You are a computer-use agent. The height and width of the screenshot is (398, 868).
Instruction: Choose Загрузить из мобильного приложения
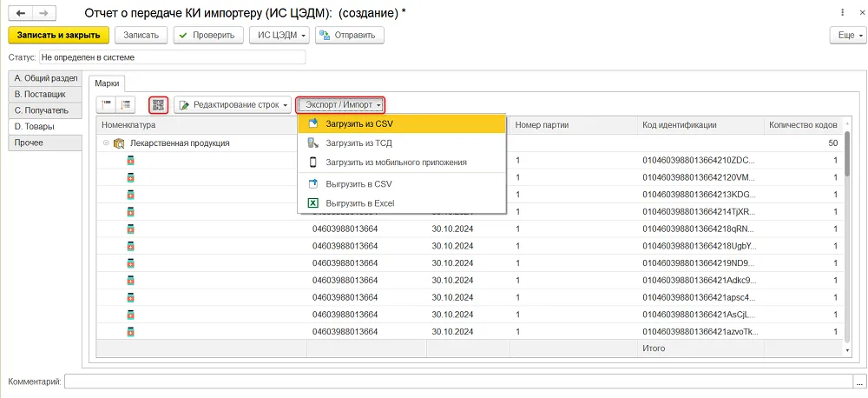(402, 163)
